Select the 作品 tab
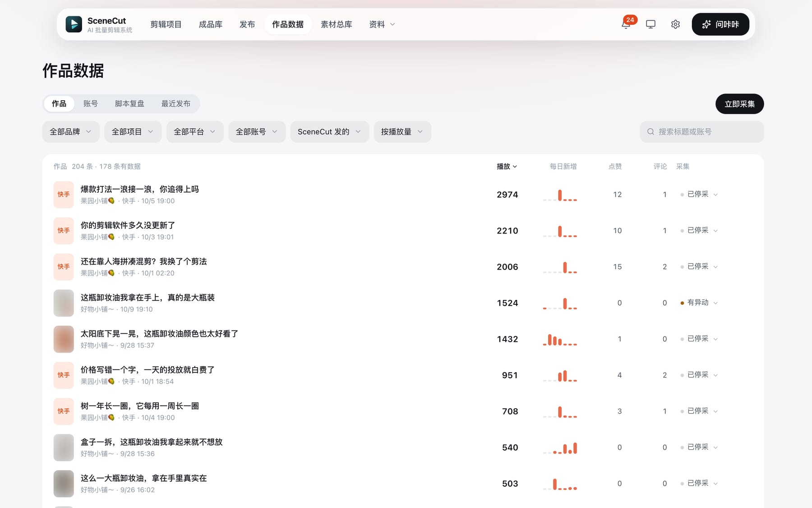This screenshot has width=812, height=508. pyautogui.click(x=59, y=104)
